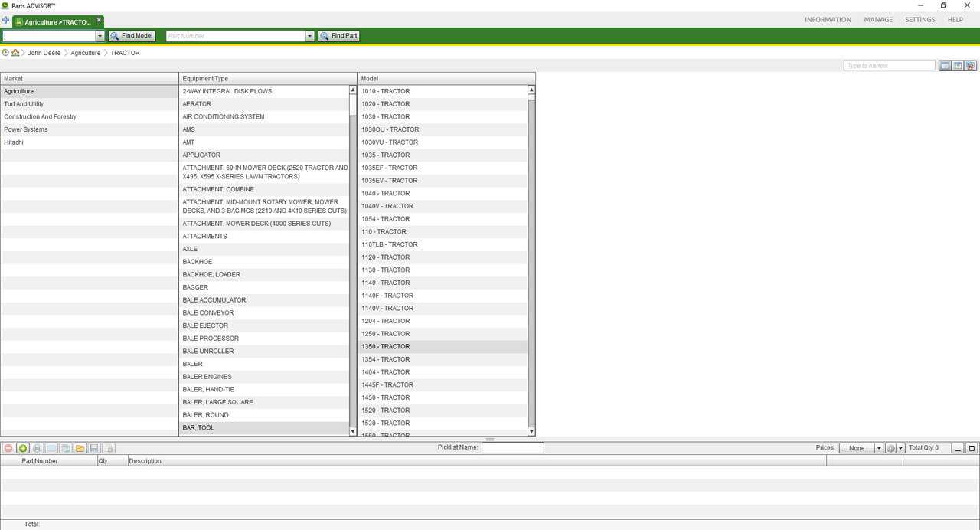This screenshot has height=530, width=980.
Task: Click the Find Part button
Action: click(x=338, y=36)
